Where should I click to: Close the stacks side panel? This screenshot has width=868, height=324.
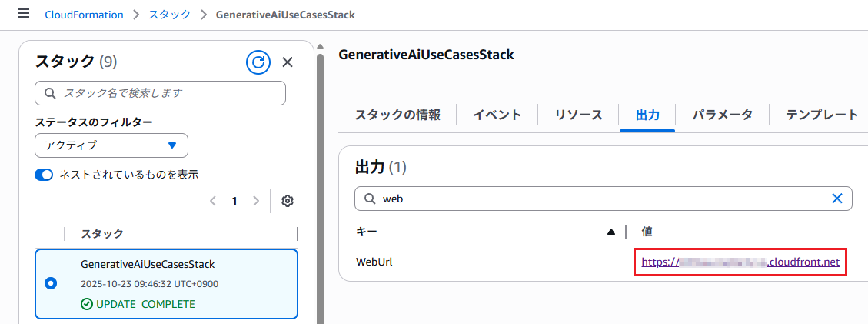click(288, 62)
